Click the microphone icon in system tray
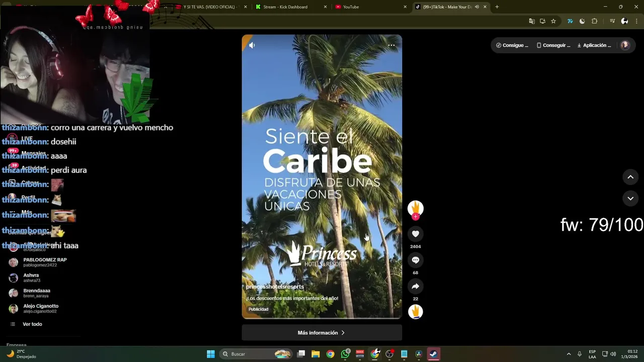Screen dimensions: 644x362 point(580,354)
